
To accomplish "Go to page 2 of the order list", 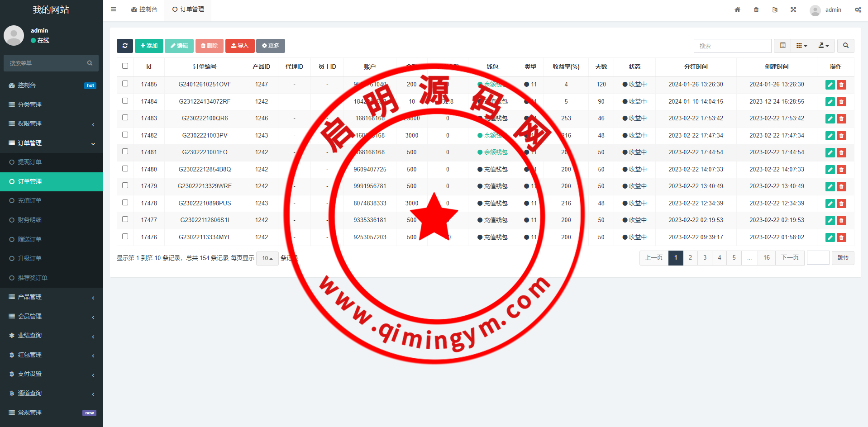I will tap(690, 258).
